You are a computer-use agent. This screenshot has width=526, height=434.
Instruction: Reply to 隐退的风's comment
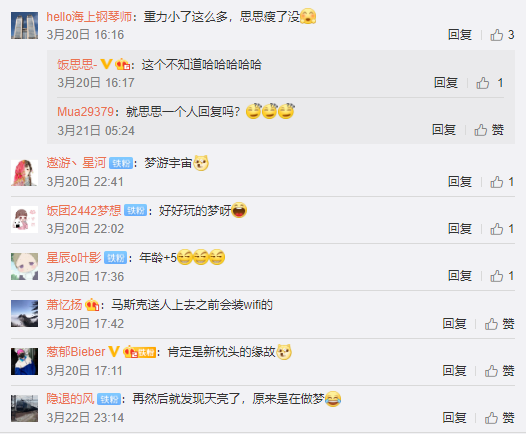pyautogui.click(x=454, y=418)
